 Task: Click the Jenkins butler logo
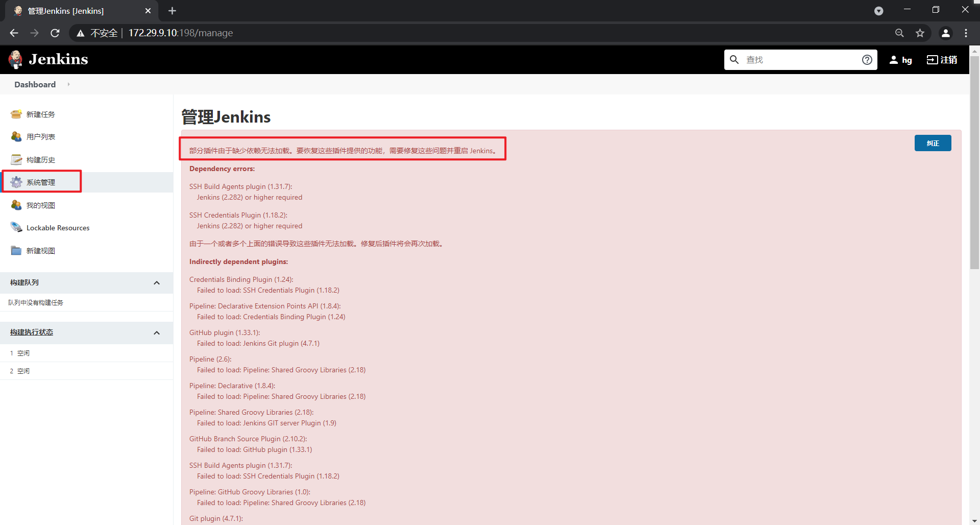16,59
